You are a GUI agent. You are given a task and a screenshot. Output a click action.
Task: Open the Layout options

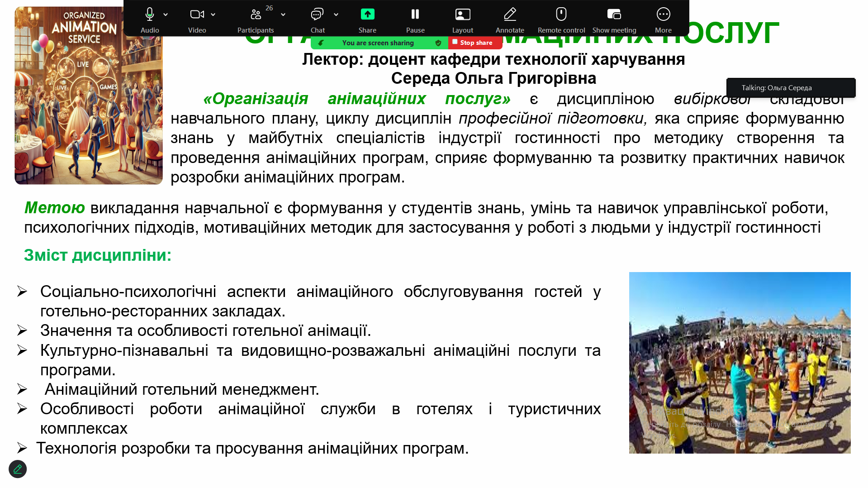[x=462, y=15]
